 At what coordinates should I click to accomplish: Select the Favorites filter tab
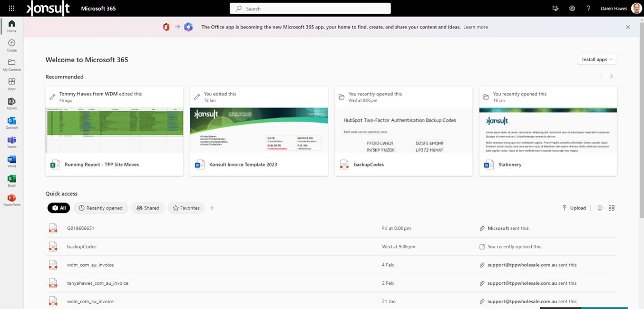[x=186, y=208]
